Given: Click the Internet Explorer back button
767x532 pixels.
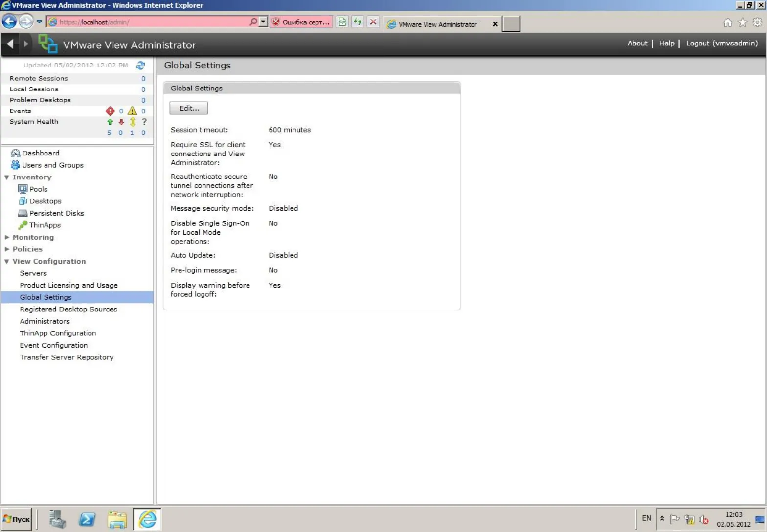Looking at the screenshot, I should coord(9,22).
